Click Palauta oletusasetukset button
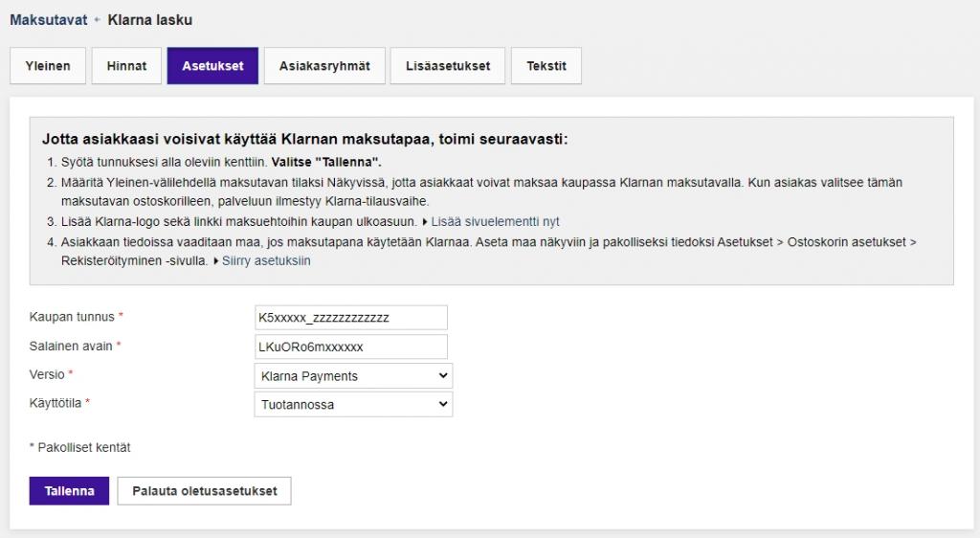The width and height of the screenshot is (980, 538). (x=205, y=491)
